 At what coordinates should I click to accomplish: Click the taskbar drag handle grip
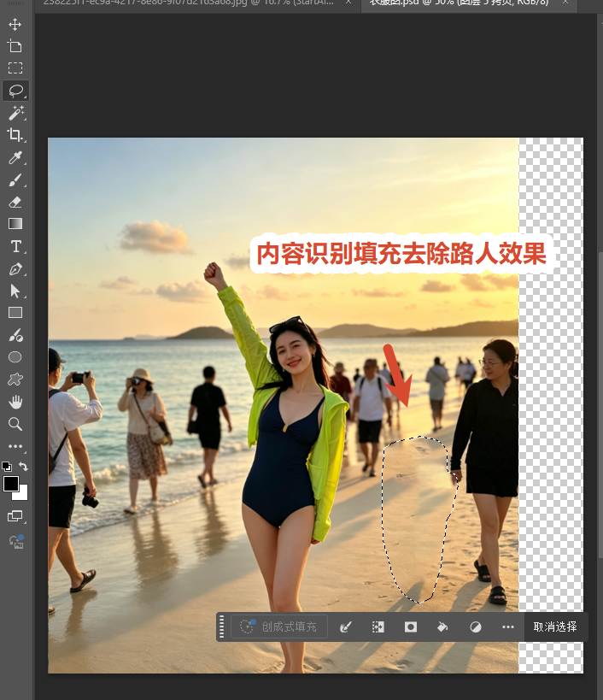click(222, 626)
